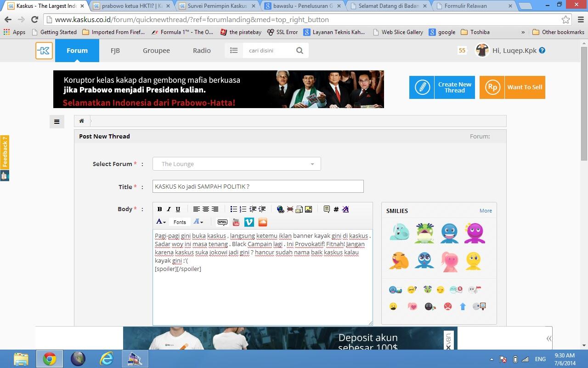This screenshot has height=368, width=588.
Task: Toggle the left sidebar hamburger menu
Action: [x=57, y=122]
